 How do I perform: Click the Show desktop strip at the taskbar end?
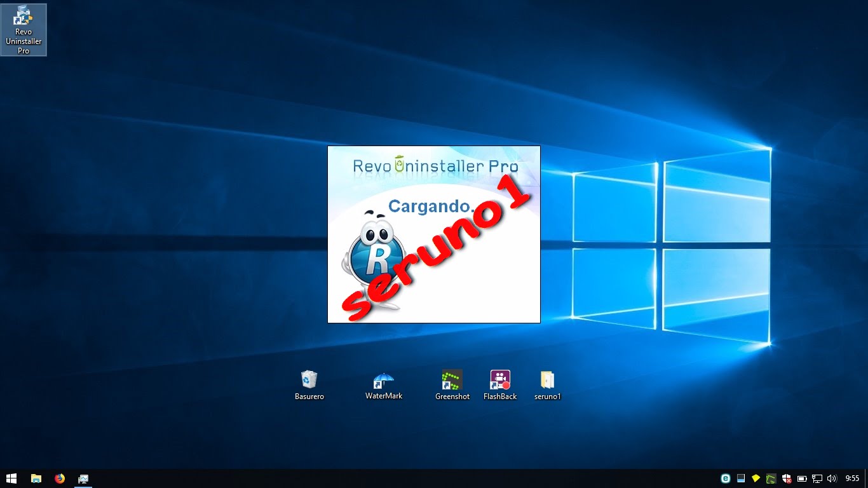(x=866, y=478)
